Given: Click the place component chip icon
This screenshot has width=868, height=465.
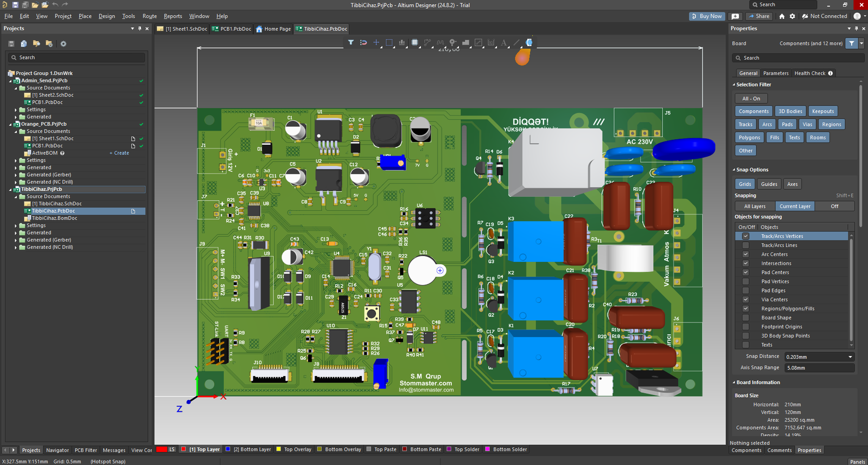Looking at the screenshot, I should 414,42.
